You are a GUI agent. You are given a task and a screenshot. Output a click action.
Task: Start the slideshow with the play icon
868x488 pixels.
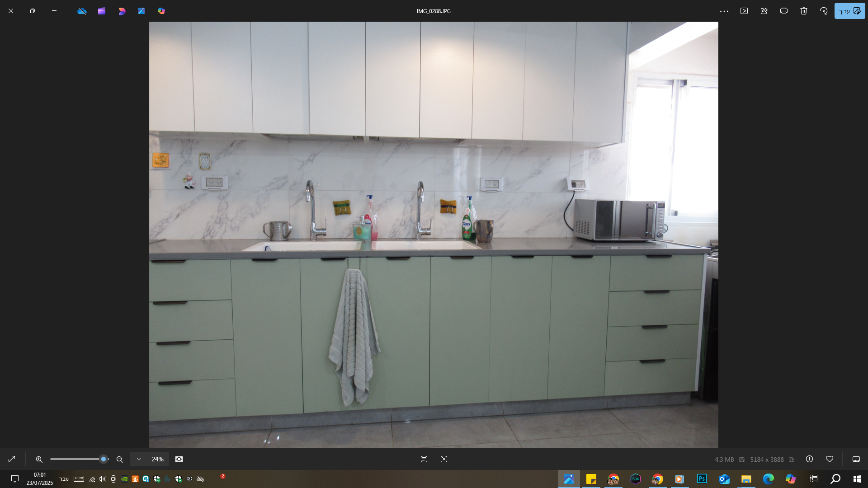(744, 11)
